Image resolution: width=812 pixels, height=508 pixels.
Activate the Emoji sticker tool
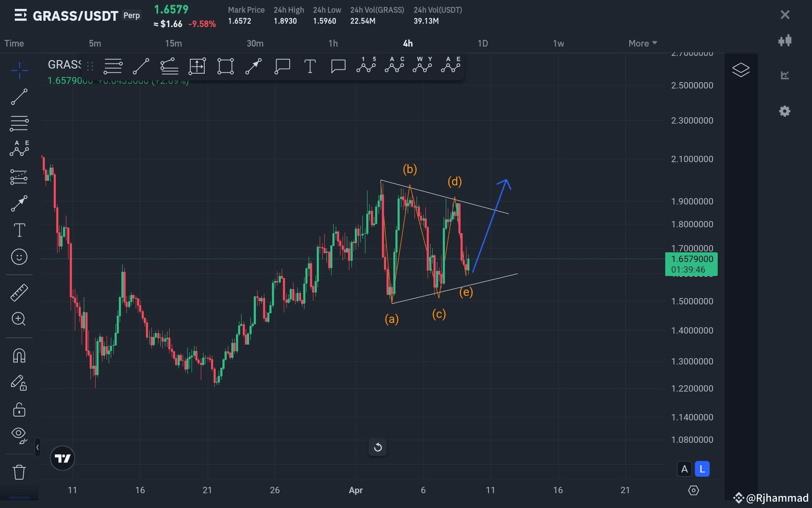point(19,257)
